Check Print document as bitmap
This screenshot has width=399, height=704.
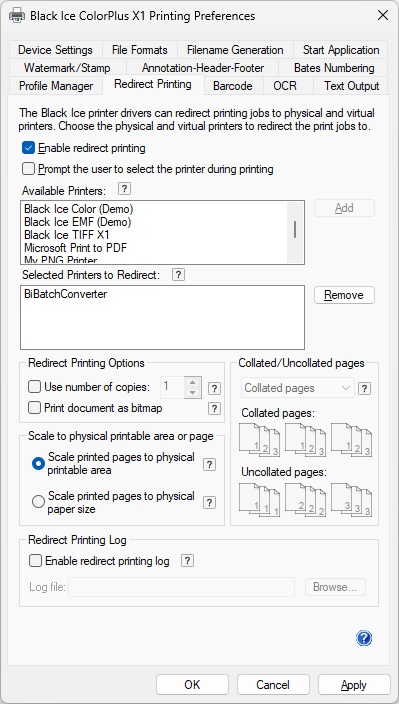tap(34, 408)
